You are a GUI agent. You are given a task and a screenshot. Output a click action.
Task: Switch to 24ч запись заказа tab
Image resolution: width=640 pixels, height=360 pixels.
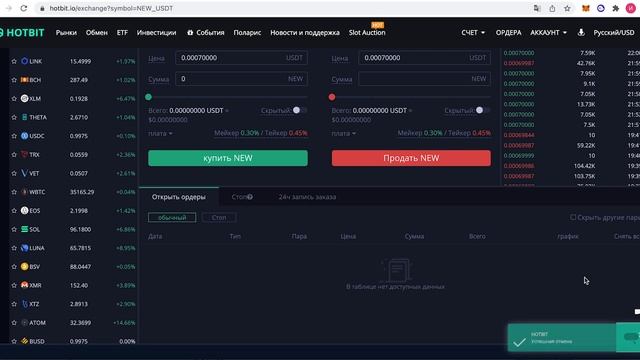(x=307, y=197)
